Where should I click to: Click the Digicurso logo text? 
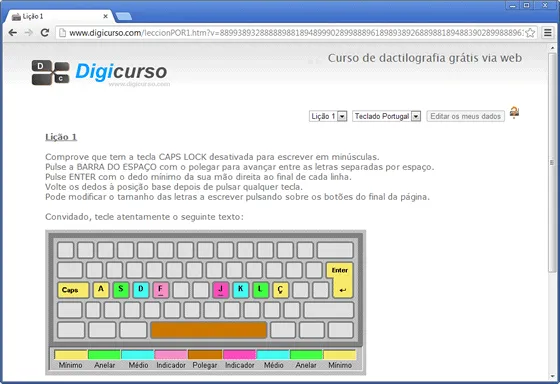pos(121,71)
